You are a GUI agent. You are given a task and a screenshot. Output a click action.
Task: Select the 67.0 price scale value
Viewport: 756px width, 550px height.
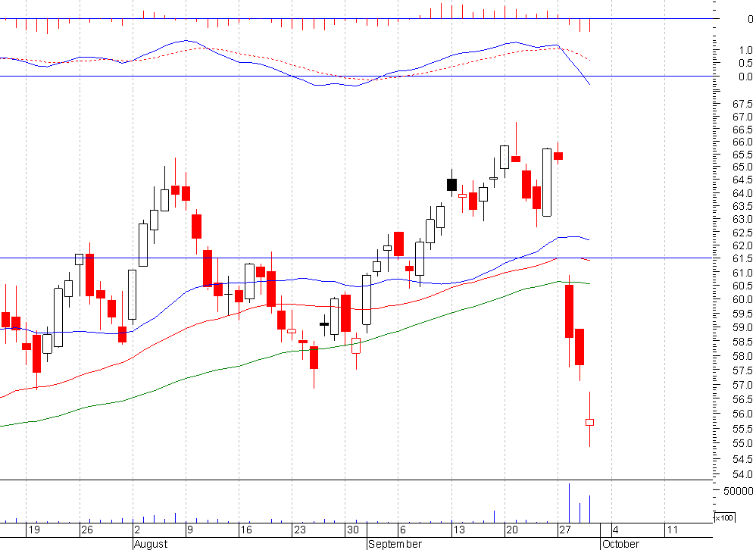click(742, 117)
